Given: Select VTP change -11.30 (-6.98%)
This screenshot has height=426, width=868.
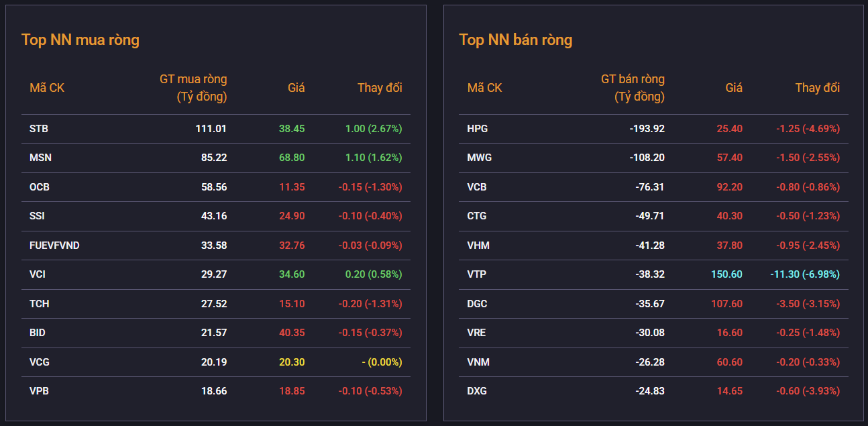Looking at the screenshot, I should click(805, 274).
